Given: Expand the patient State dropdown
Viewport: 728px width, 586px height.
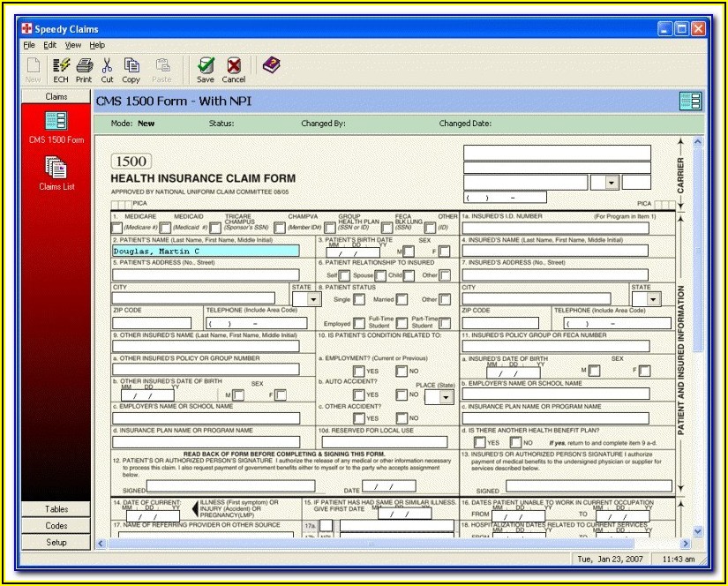Looking at the screenshot, I should 312,299.
